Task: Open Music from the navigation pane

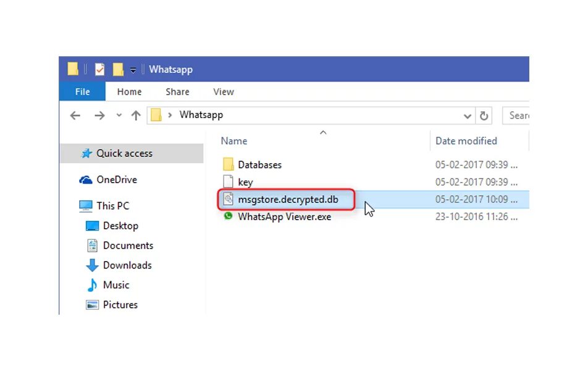Action: [116, 285]
